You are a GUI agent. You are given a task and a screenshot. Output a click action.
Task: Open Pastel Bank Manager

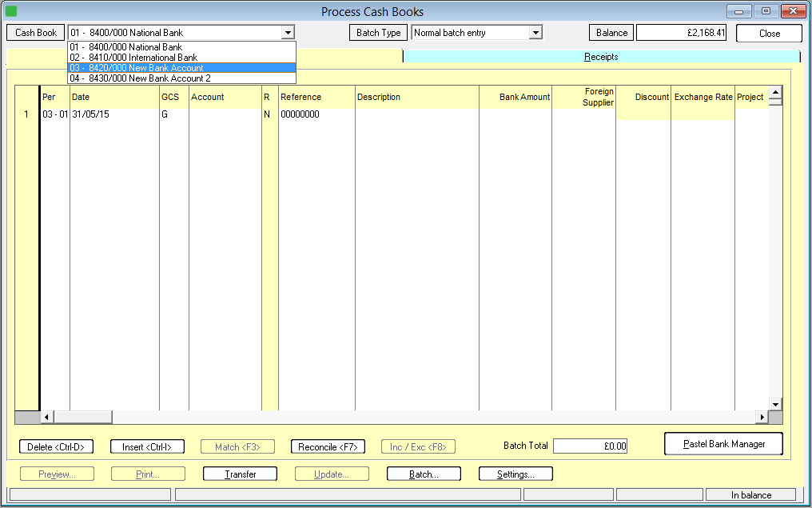tap(723, 444)
